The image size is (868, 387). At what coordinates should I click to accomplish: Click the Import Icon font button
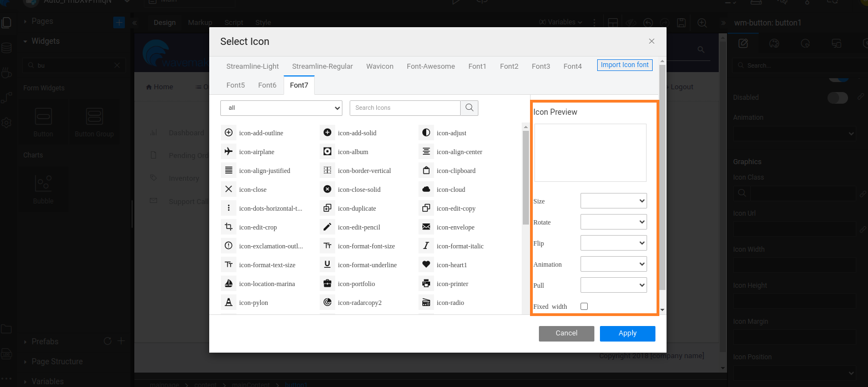point(624,65)
